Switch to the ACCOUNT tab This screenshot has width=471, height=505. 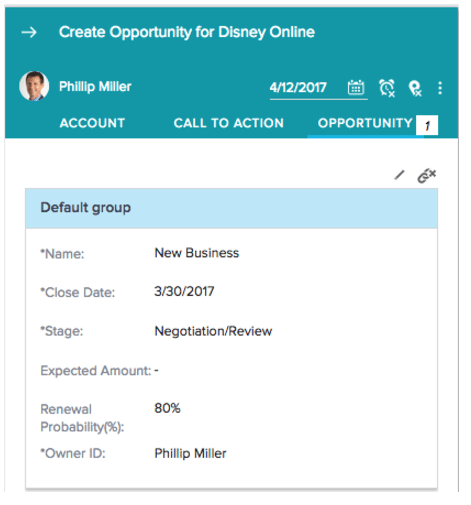(x=92, y=123)
